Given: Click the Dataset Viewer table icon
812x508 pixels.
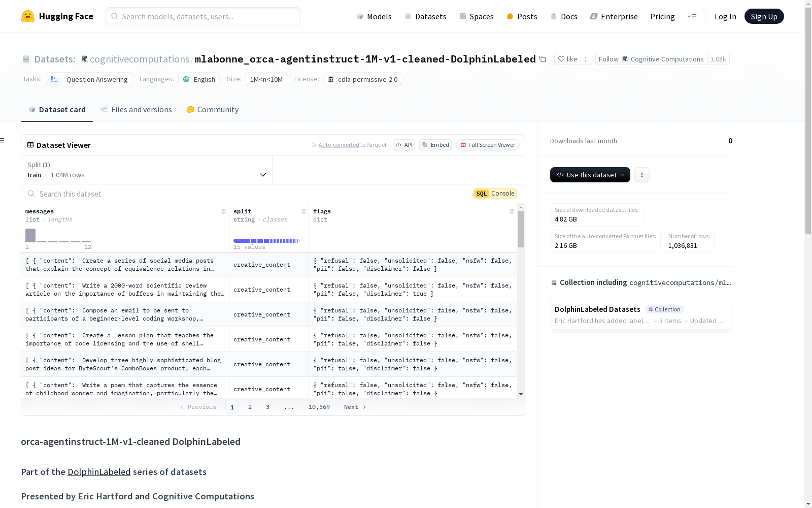Looking at the screenshot, I should [30, 145].
